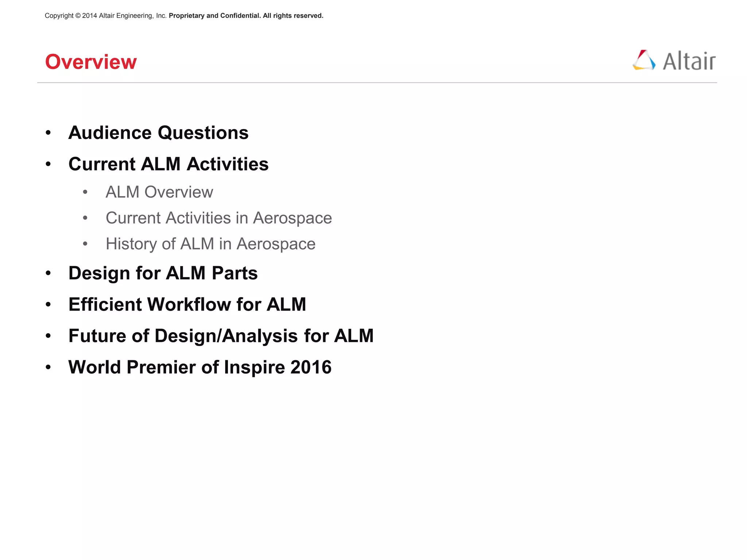Click the Altair triangle logo icon
The image size is (747, 560).
click(x=644, y=60)
